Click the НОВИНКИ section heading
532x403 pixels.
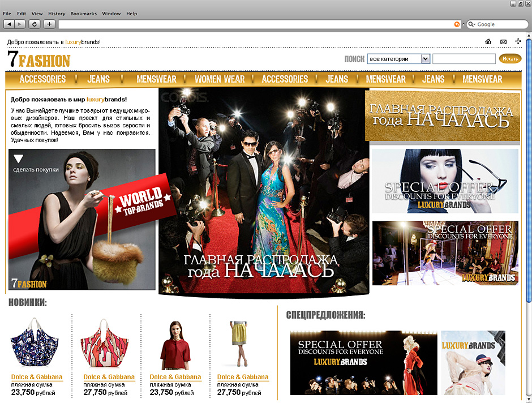[28, 303]
